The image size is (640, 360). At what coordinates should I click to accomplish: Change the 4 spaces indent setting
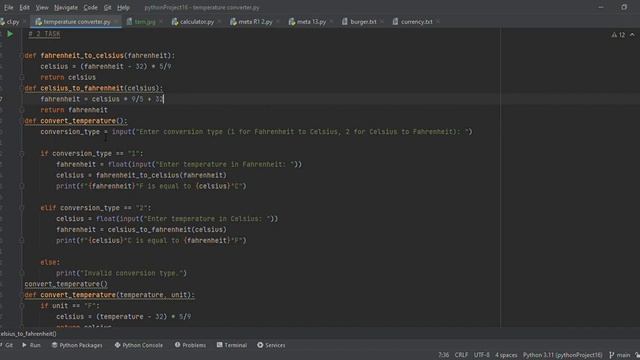[506, 355]
